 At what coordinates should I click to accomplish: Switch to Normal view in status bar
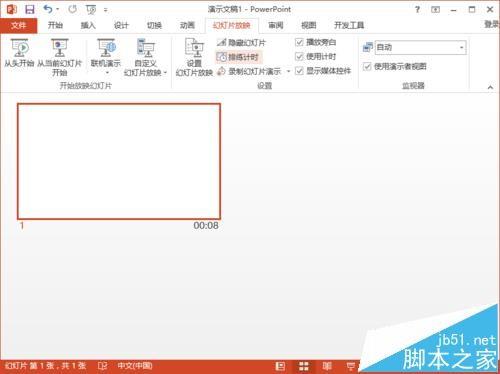coord(280,366)
